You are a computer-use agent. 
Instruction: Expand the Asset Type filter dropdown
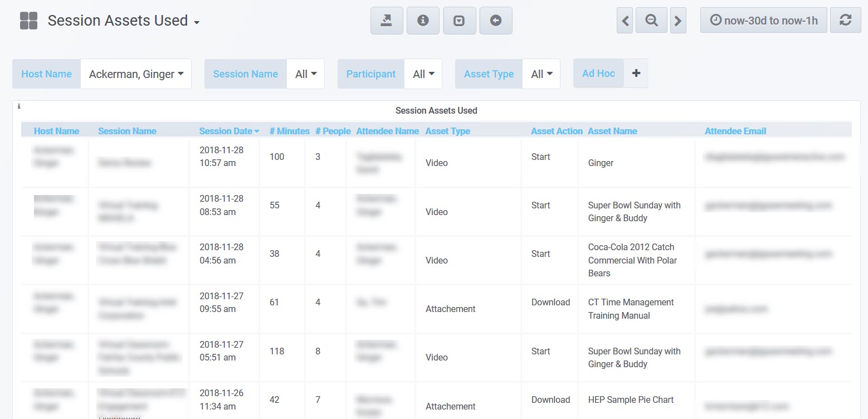point(541,74)
